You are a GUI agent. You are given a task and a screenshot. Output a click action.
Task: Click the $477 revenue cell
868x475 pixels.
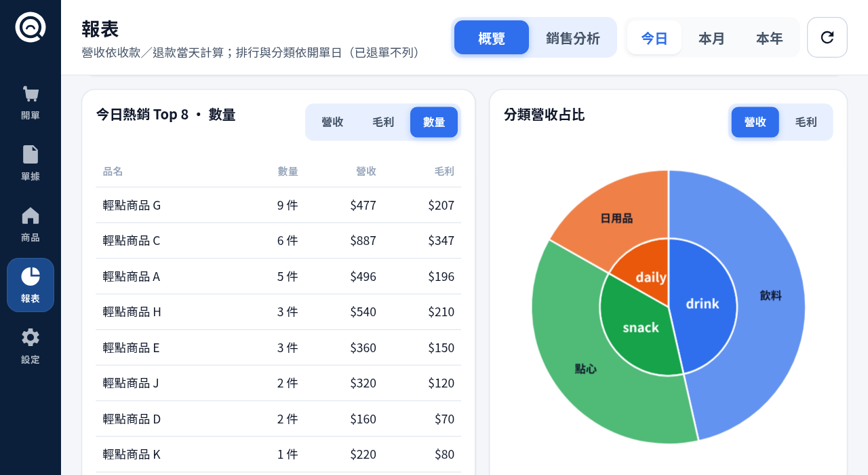point(363,205)
